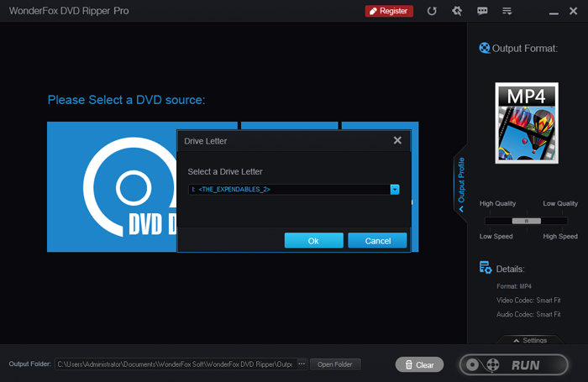Open the feedback chat bubble icon
Image resolution: width=588 pixels, height=382 pixels.
[x=482, y=11]
